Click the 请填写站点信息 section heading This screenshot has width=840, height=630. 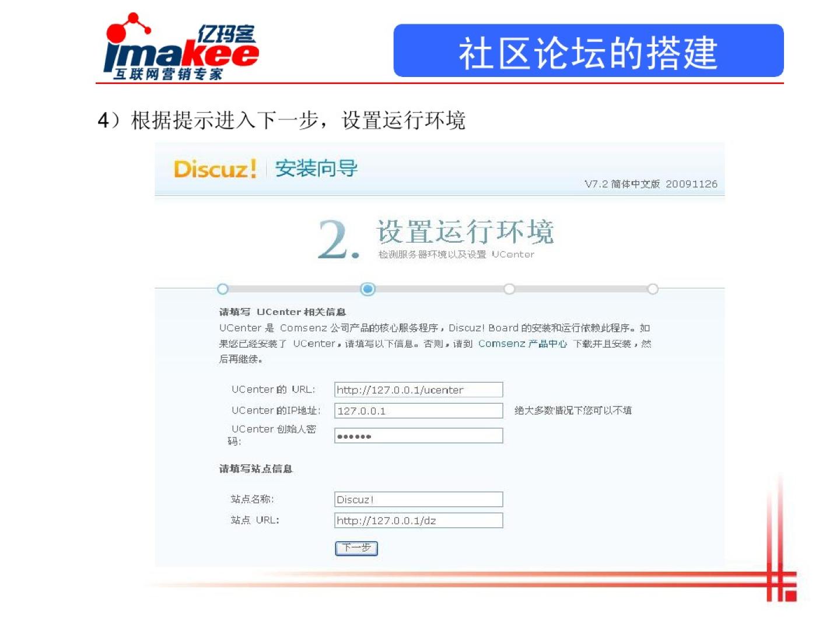256,468
